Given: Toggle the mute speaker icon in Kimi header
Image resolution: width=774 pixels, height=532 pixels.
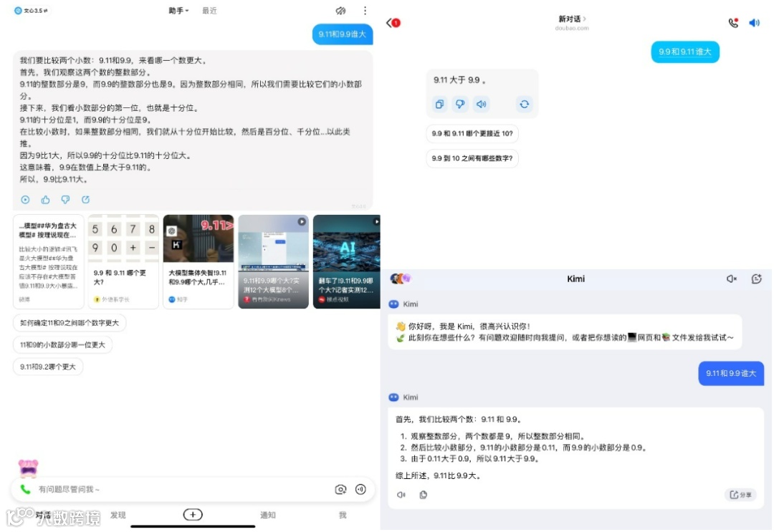Looking at the screenshot, I should point(732,279).
